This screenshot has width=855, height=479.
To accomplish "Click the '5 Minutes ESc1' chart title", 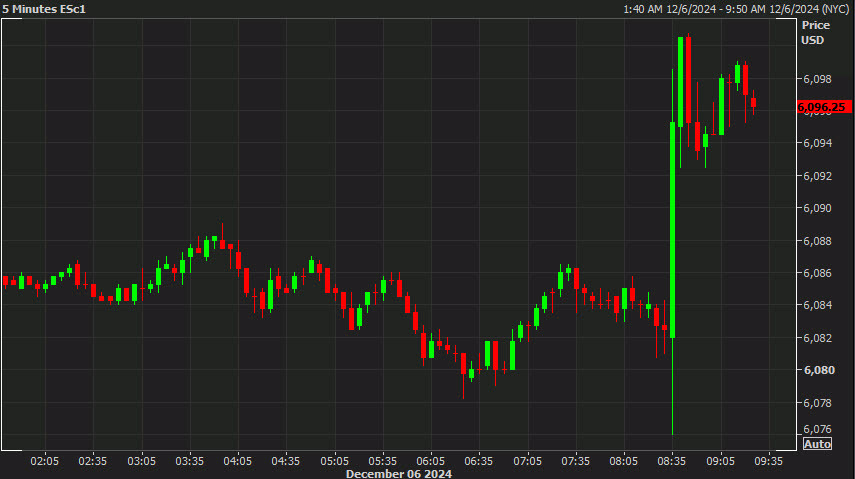I will [x=44, y=9].
